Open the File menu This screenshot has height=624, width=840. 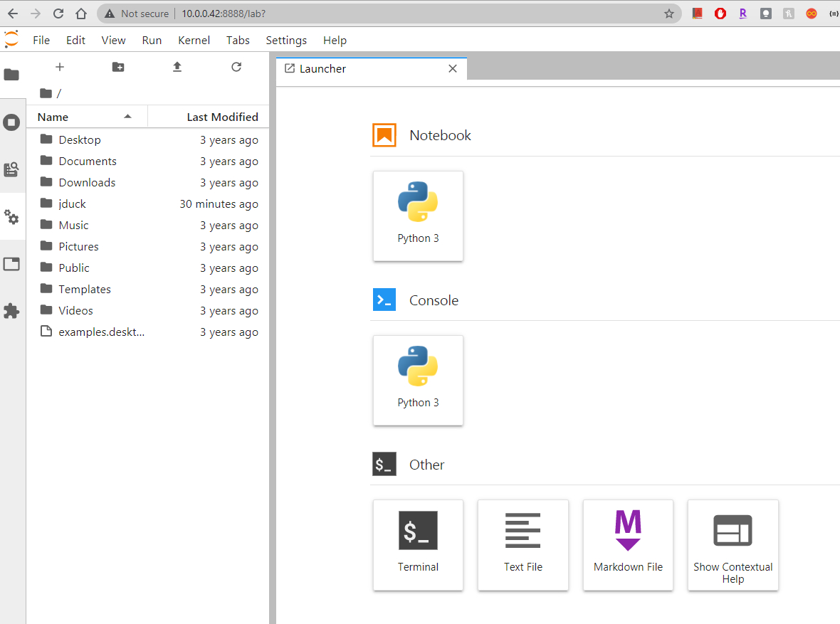(x=41, y=40)
